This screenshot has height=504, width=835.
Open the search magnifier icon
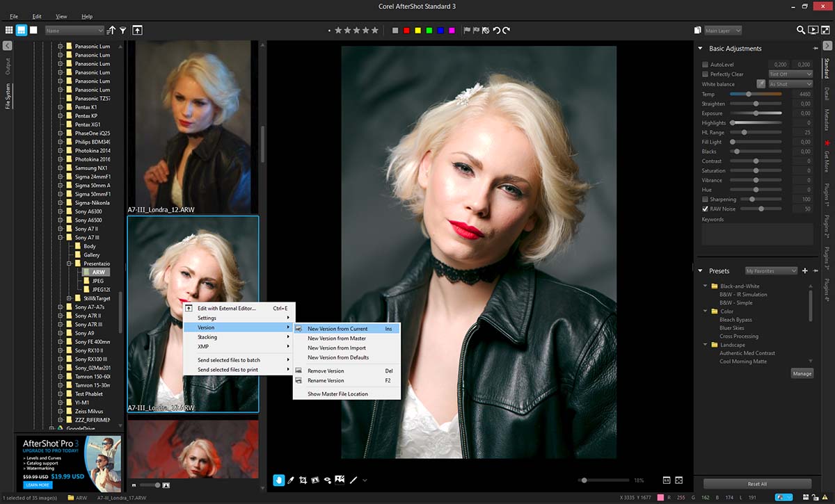[800, 31]
